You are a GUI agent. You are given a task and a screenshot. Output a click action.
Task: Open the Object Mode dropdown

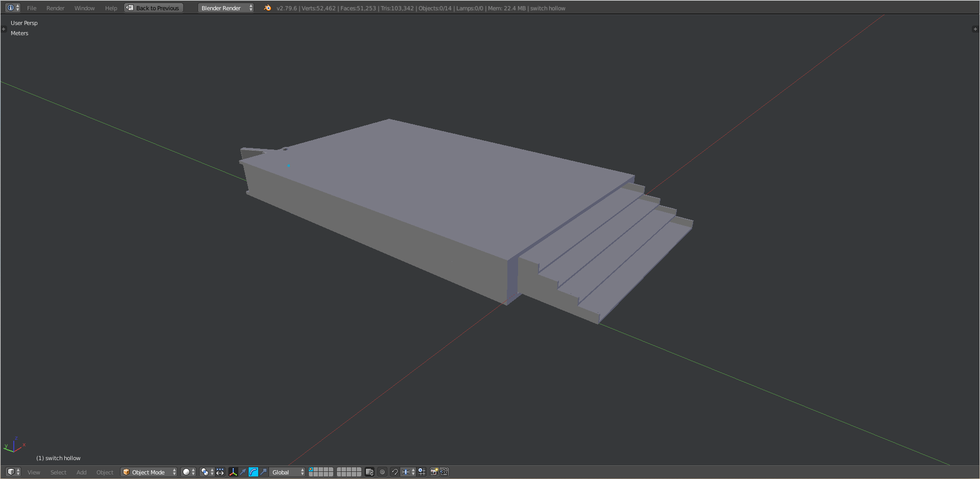[149, 472]
